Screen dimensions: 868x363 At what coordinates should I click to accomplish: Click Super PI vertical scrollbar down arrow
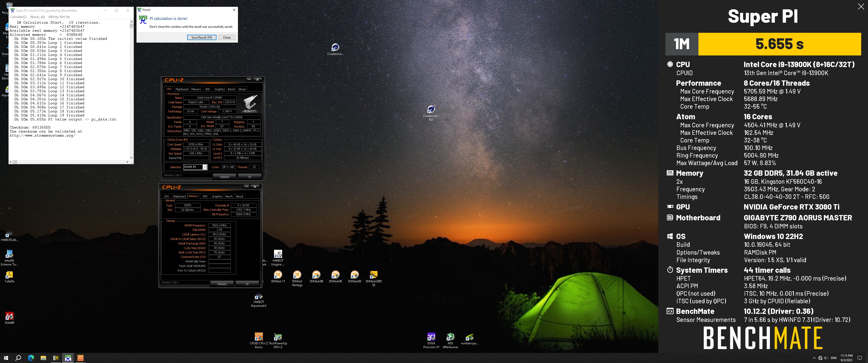tap(131, 157)
